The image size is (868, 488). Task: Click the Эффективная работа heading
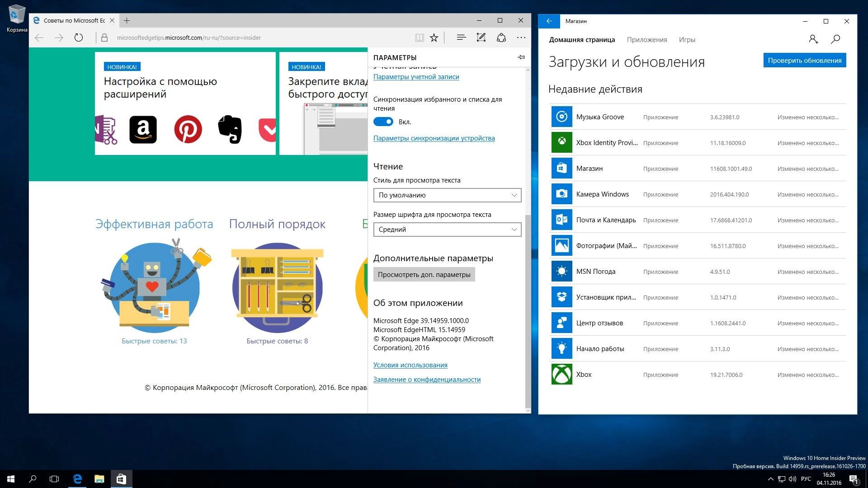click(x=154, y=224)
